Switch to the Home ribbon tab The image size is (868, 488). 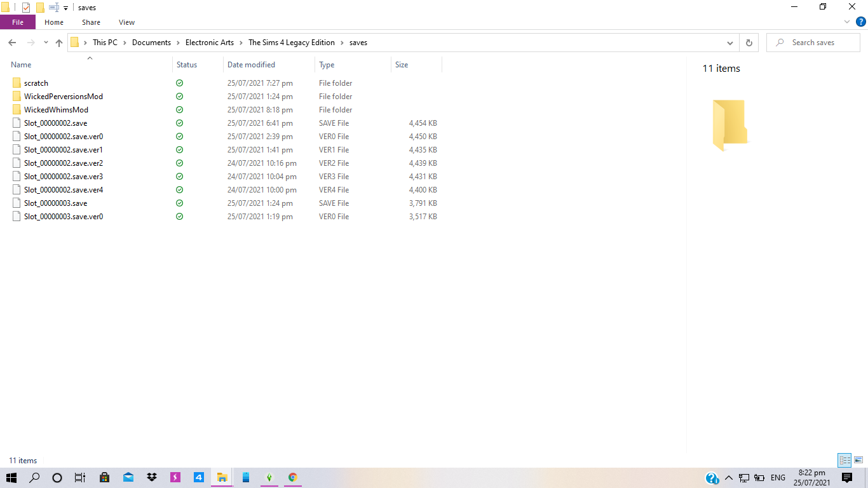point(54,22)
